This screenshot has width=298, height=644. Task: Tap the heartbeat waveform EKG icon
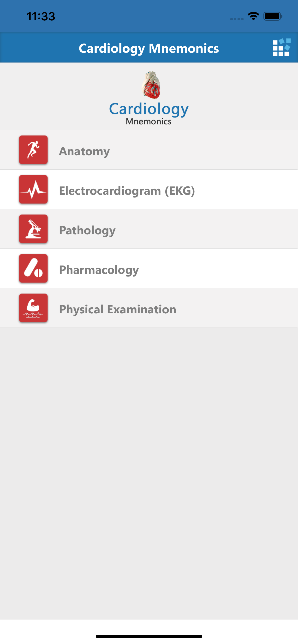pyautogui.click(x=33, y=189)
